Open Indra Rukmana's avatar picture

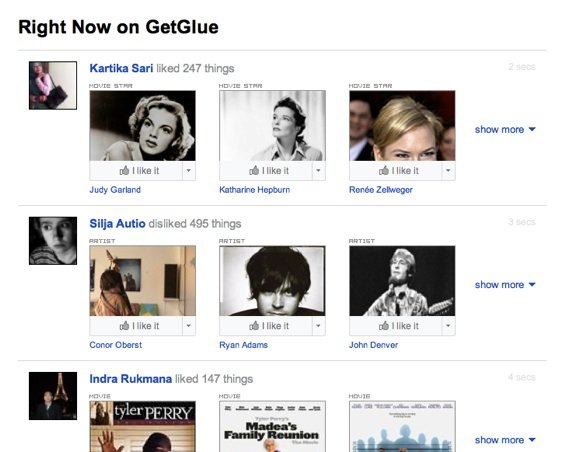click(x=53, y=396)
